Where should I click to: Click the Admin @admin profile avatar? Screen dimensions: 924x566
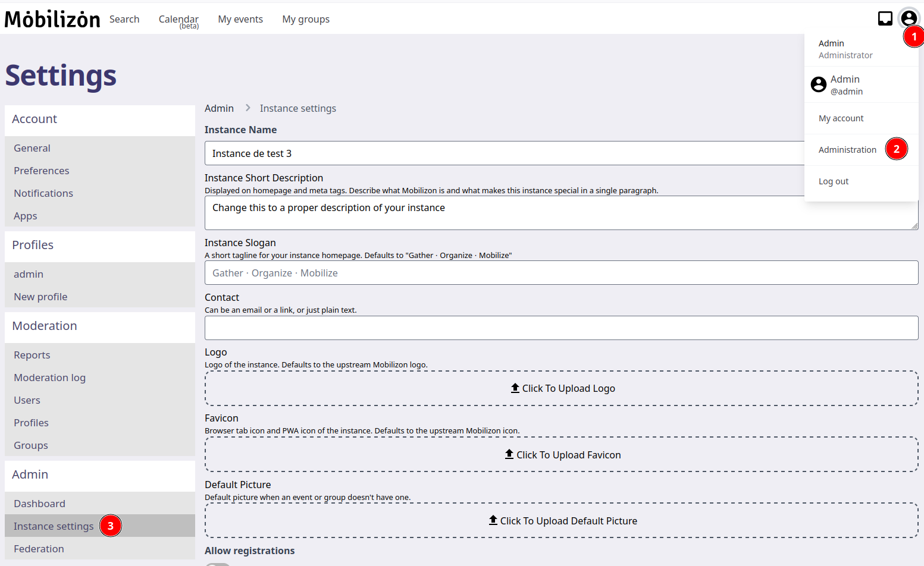pos(819,84)
